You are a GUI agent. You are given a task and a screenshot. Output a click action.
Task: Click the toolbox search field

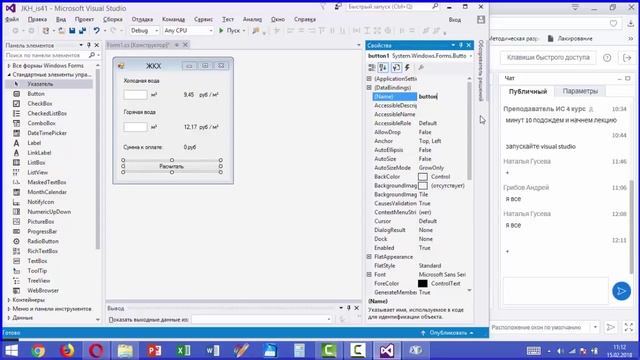(47, 55)
